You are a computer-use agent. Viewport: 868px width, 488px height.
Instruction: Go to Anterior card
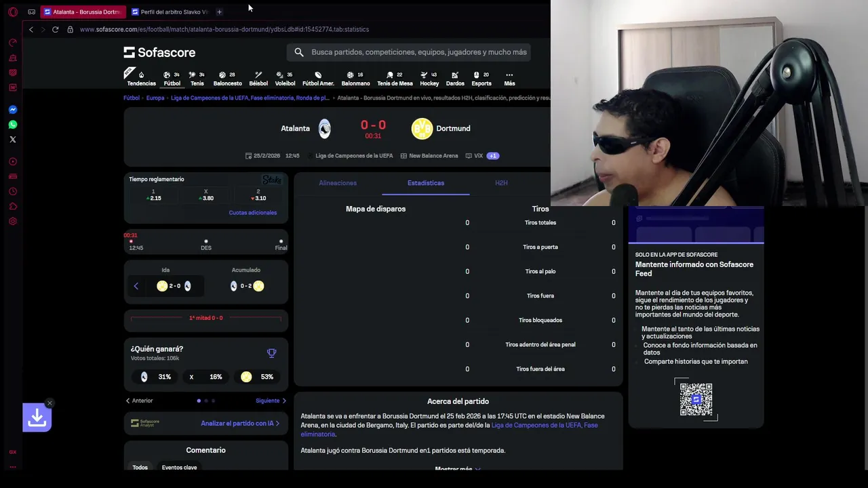(x=140, y=401)
